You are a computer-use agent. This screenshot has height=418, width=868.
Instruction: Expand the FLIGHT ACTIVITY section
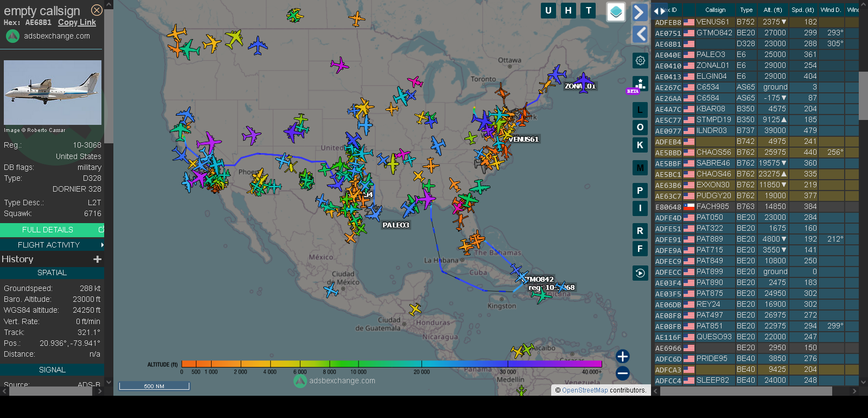click(52, 245)
